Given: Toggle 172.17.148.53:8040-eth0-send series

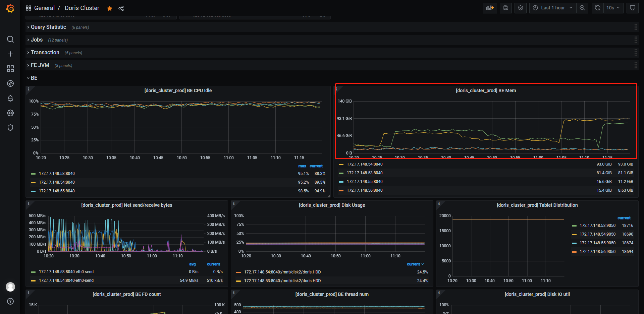Looking at the screenshot, I should 66,272.
